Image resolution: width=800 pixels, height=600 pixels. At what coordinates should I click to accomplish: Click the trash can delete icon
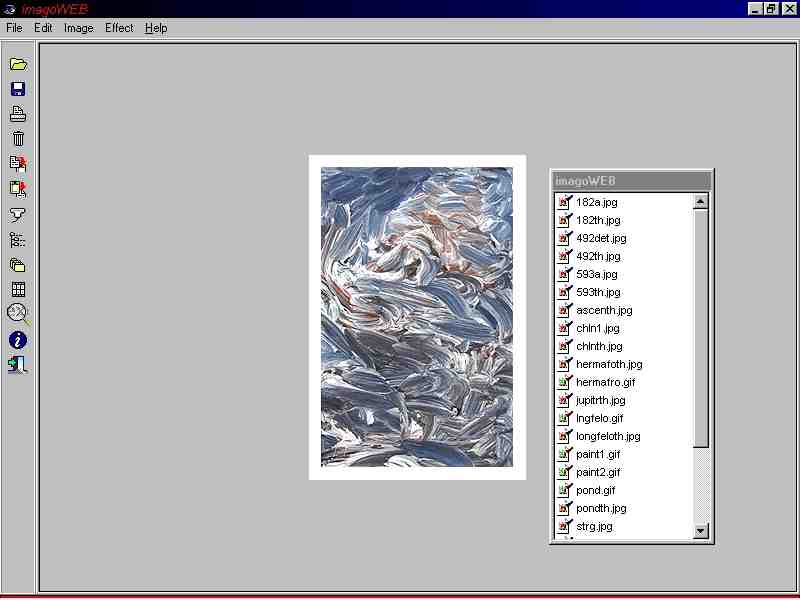(18, 139)
